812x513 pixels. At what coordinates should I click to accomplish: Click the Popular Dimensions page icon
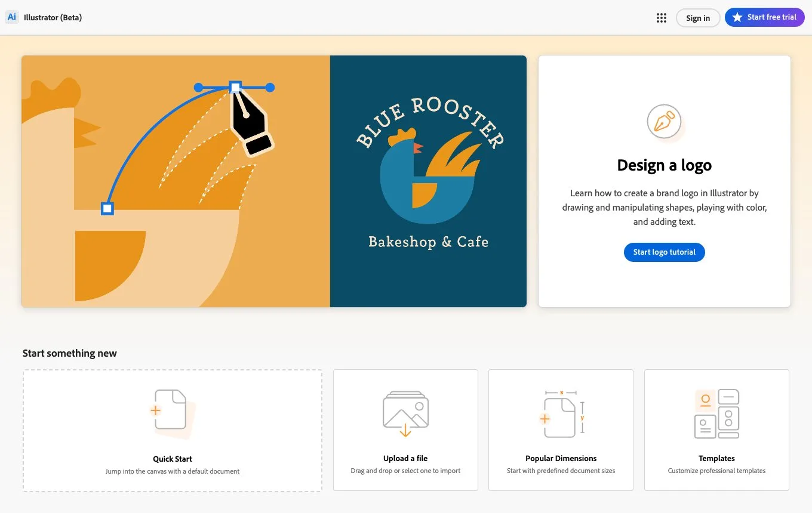(561, 413)
